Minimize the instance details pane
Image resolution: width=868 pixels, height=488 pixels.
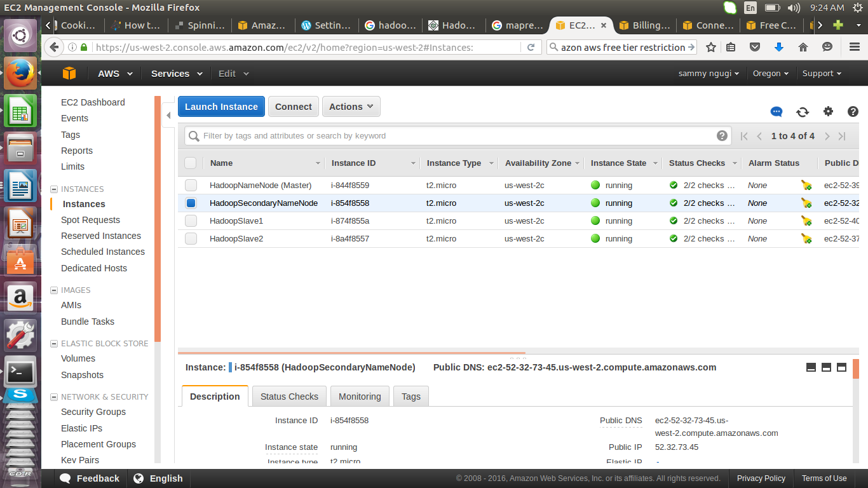point(811,367)
